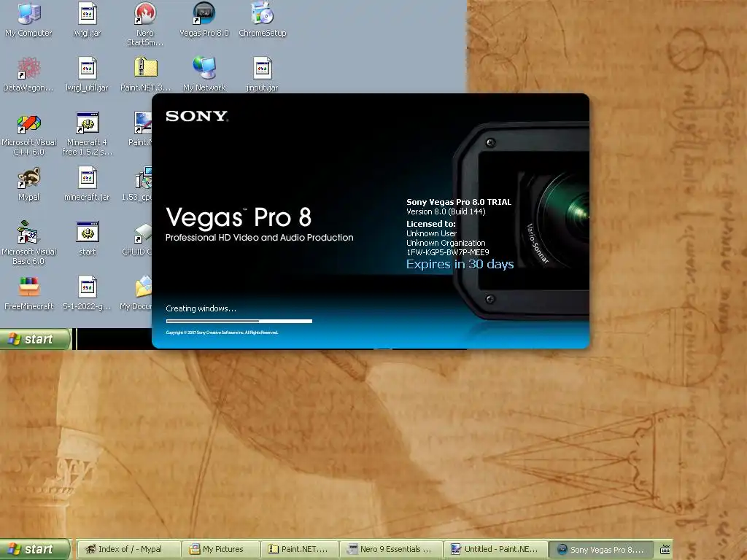The width and height of the screenshot is (747, 560).
Task: Select the lwjgl_util.jar file icon
Action: click(88, 74)
